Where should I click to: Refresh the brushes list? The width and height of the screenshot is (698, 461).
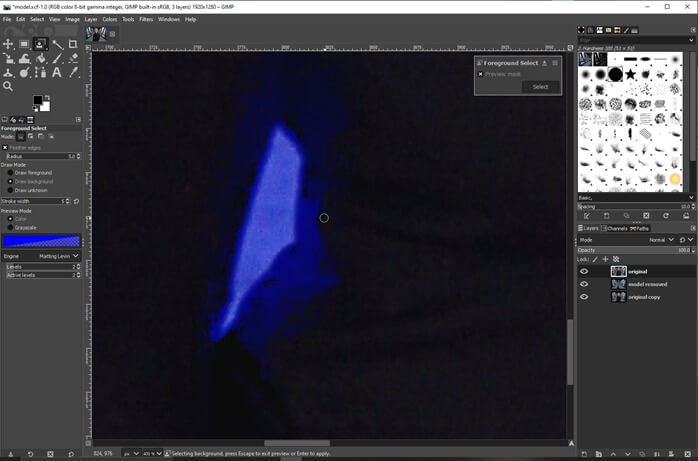666,216
